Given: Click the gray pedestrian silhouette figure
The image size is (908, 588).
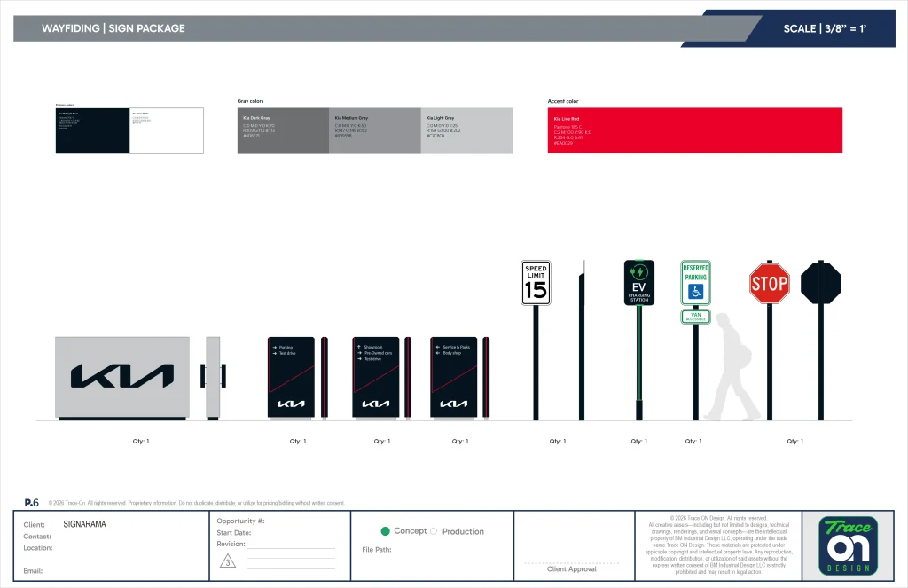Looking at the screenshot, I should (732, 366).
